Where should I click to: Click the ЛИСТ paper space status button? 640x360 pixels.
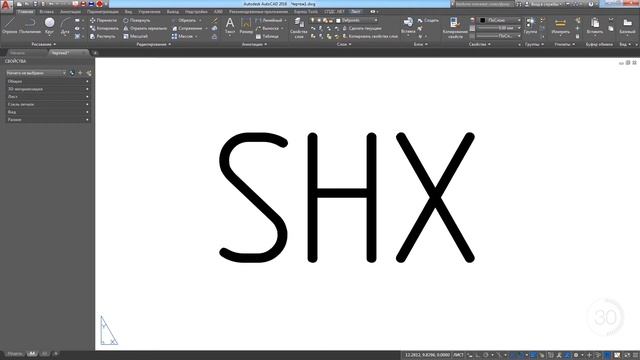[x=458, y=355]
